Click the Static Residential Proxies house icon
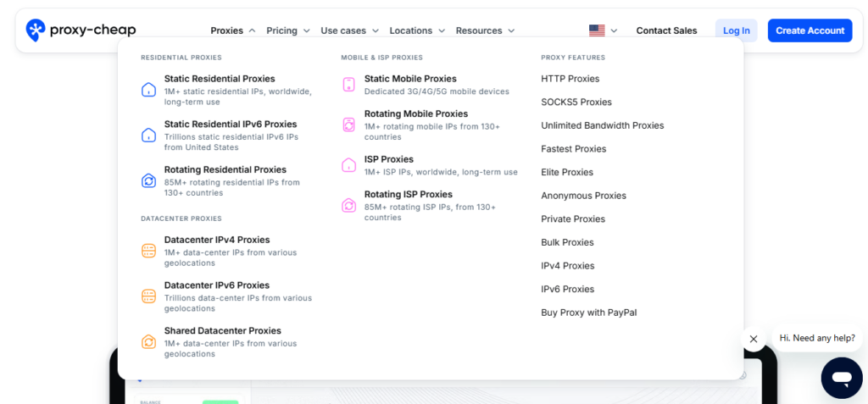This screenshot has height=404, width=868. pos(148,89)
